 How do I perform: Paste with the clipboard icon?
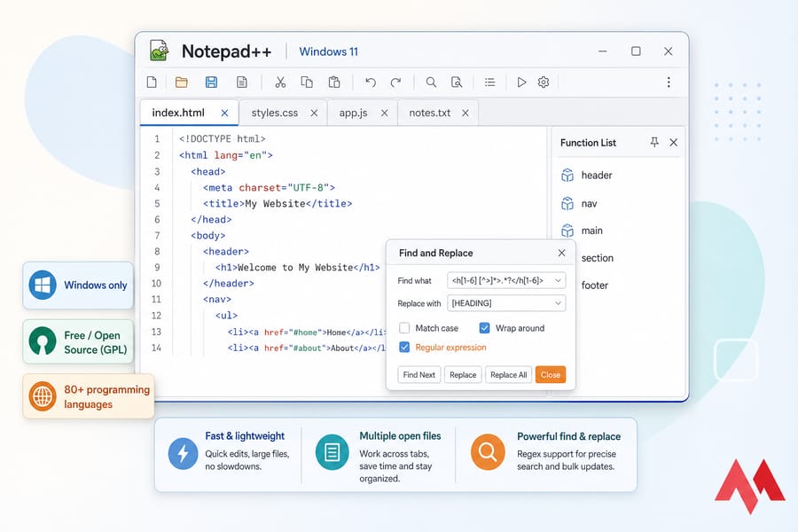(x=334, y=82)
